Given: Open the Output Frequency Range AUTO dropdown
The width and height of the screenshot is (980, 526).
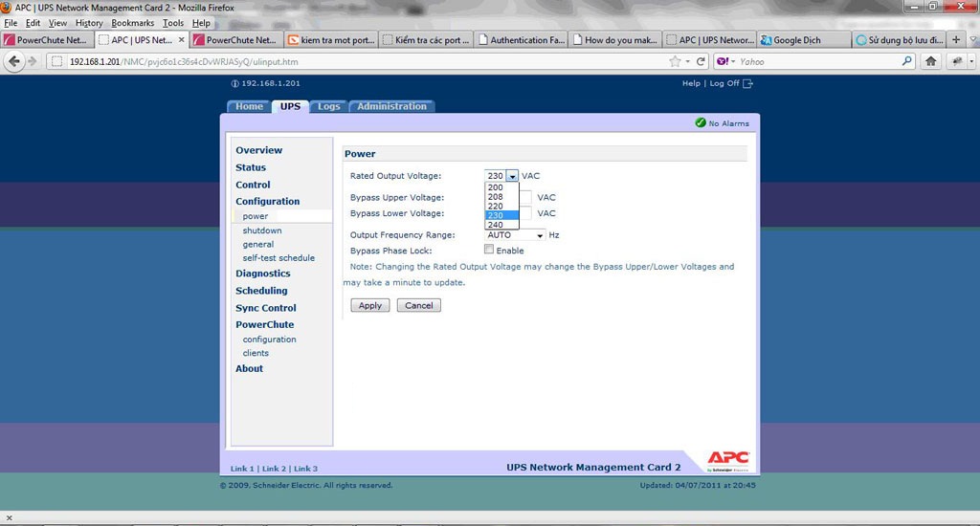Looking at the screenshot, I should coord(515,235).
